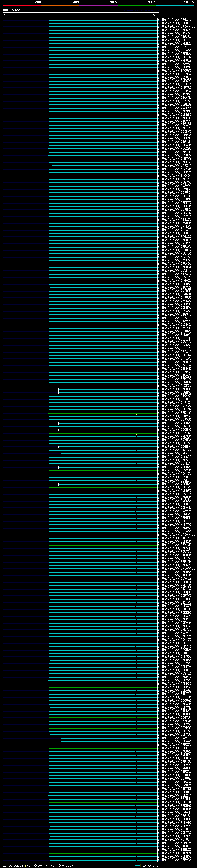
Task: Click hit label UniRef100_B2X2D0
Action: [x=177, y=470]
